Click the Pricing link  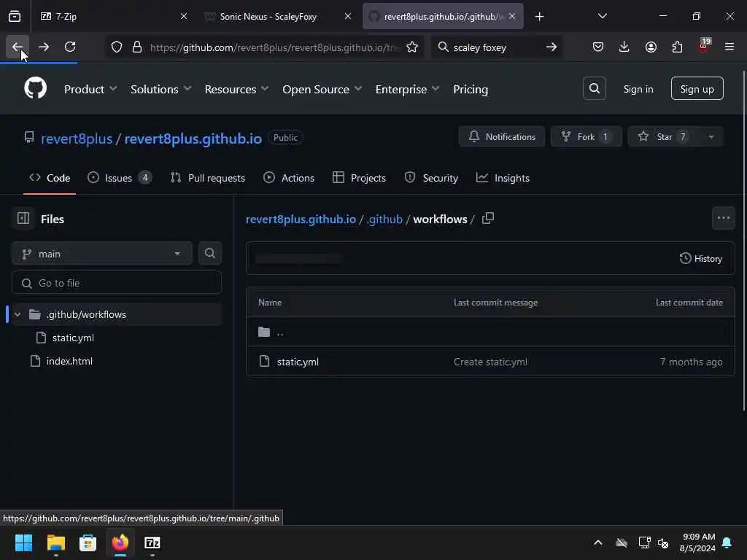click(471, 89)
